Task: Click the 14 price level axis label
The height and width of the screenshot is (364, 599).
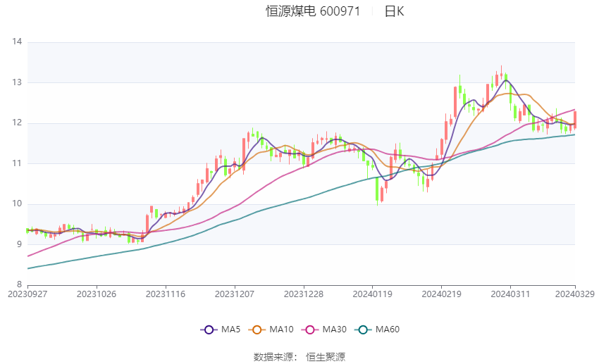Action: (x=17, y=42)
